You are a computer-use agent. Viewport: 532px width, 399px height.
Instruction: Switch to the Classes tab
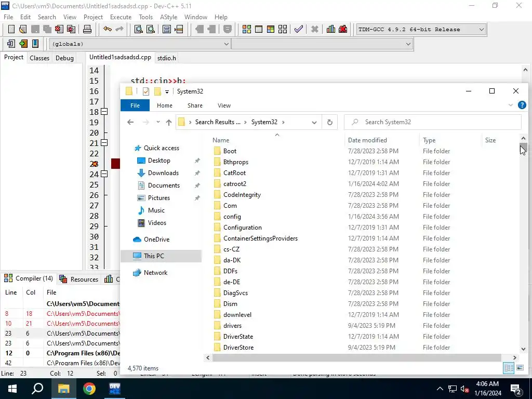(39, 58)
